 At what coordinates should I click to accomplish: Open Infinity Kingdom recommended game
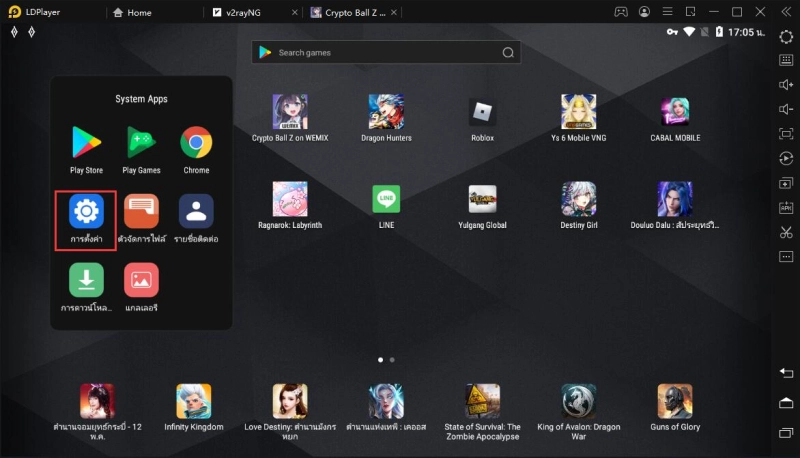pyautogui.click(x=194, y=401)
